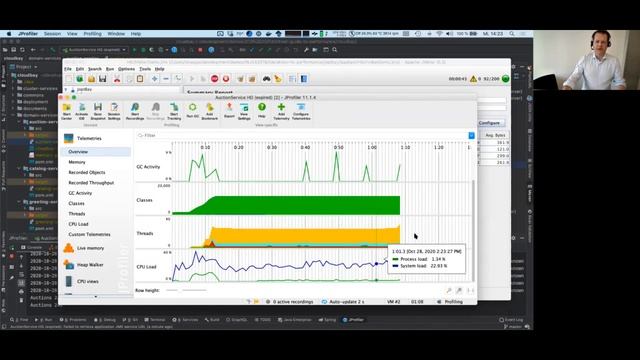Select Memory telemetry view
640x360 pixels.
(x=77, y=162)
